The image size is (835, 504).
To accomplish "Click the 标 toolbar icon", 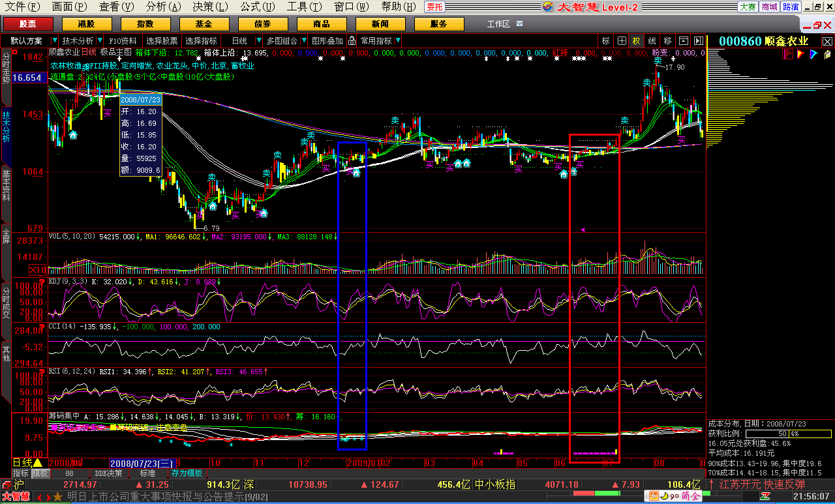I will pos(606,40).
